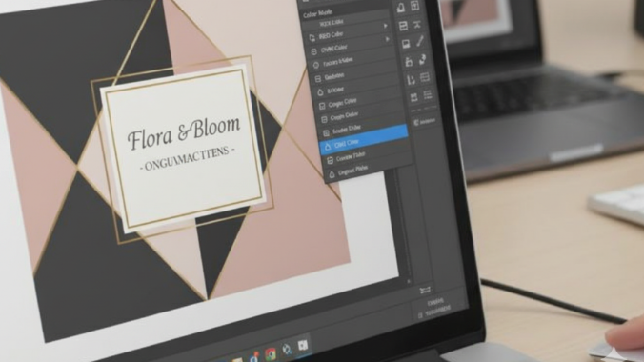Viewport: 644px width, 362px height.
Task: Click the list lines tool icon
Action: click(427, 95)
